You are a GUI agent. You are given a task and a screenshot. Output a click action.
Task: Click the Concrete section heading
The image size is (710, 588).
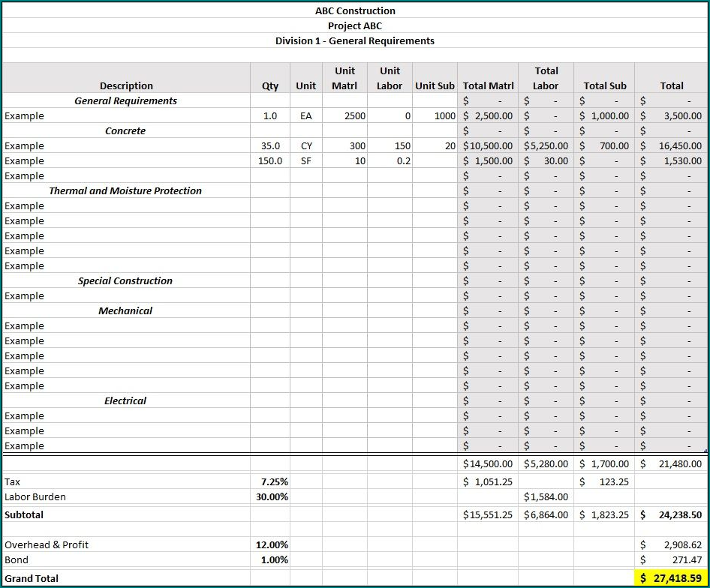pyautogui.click(x=125, y=130)
